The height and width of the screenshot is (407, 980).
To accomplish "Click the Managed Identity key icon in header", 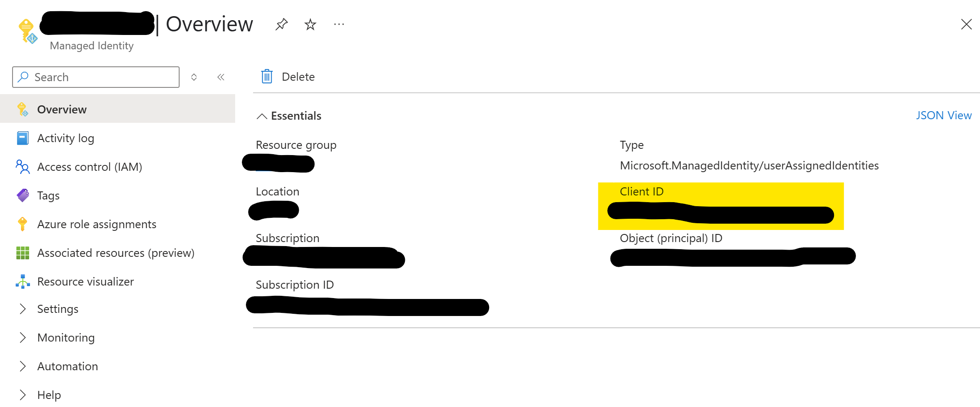I will [27, 31].
